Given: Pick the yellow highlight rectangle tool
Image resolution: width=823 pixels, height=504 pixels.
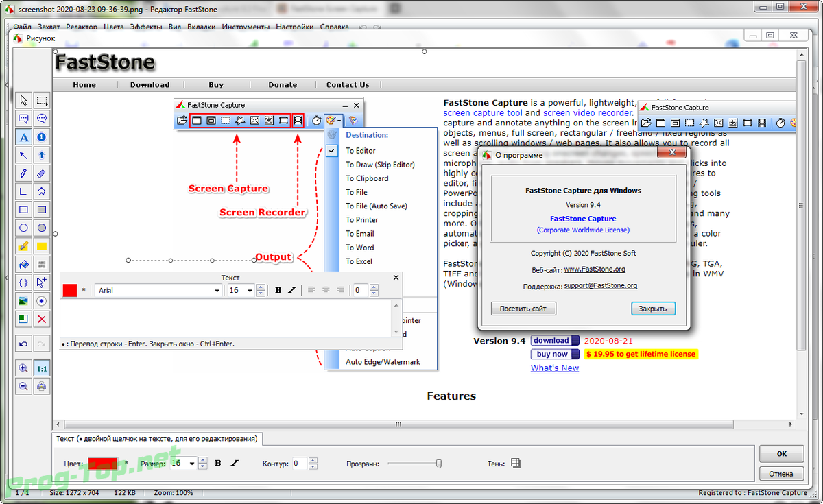Looking at the screenshot, I should [42, 246].
